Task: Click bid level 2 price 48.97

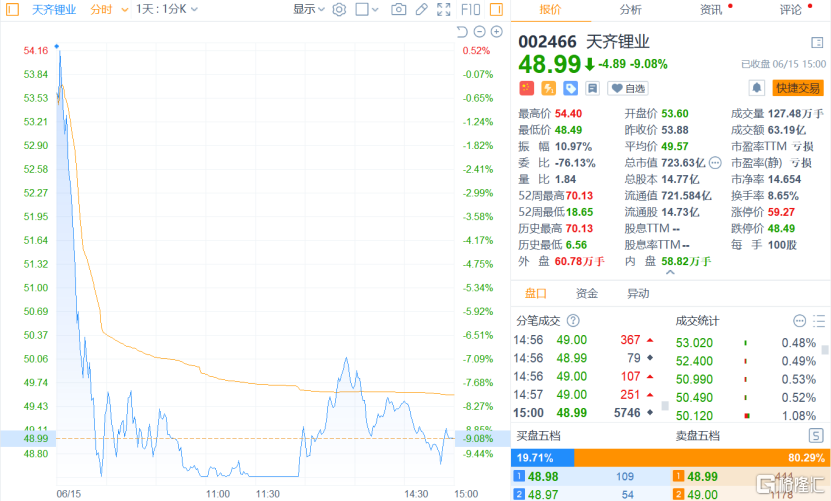Action: point(543,494)
